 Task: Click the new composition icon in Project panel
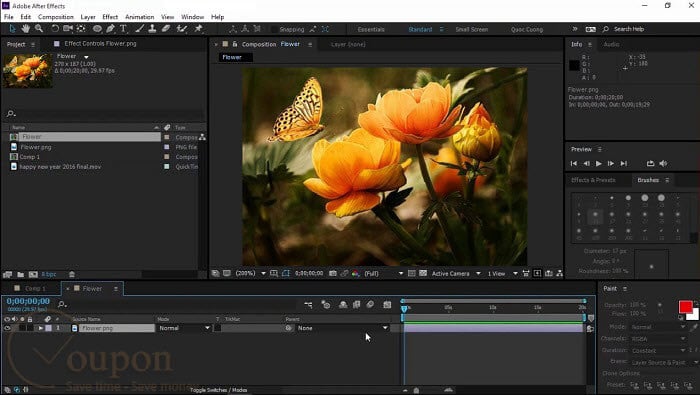(33, 274)
